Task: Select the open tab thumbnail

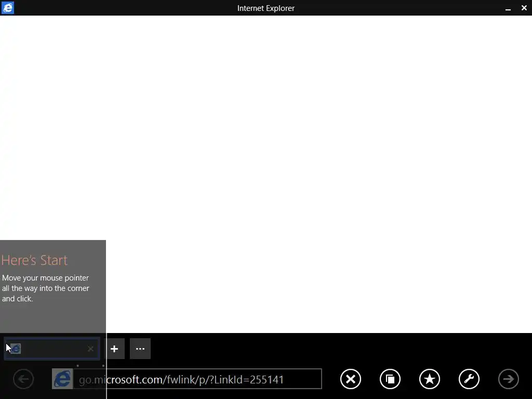Action: pyautogui.click(x=52, y=349)
